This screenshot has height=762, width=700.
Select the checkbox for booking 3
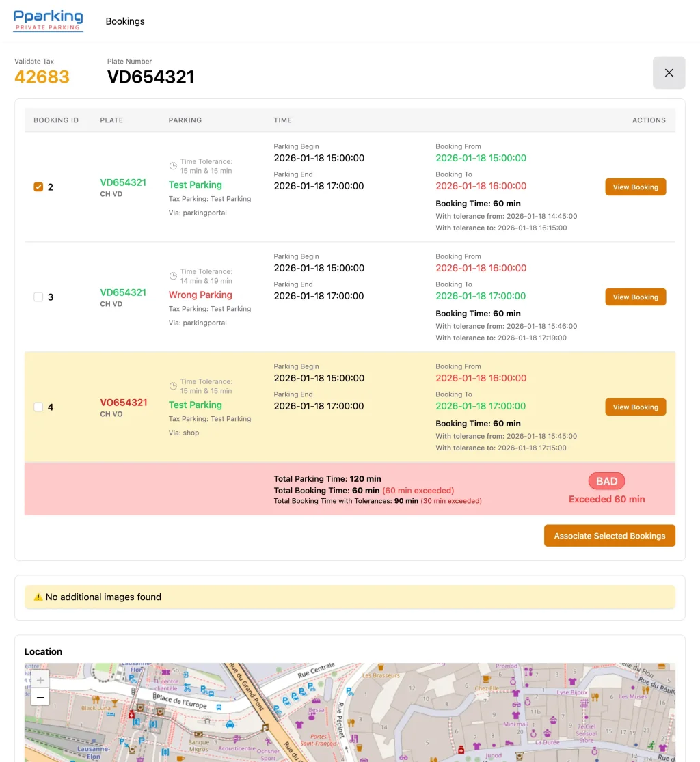tap(38, 297)
